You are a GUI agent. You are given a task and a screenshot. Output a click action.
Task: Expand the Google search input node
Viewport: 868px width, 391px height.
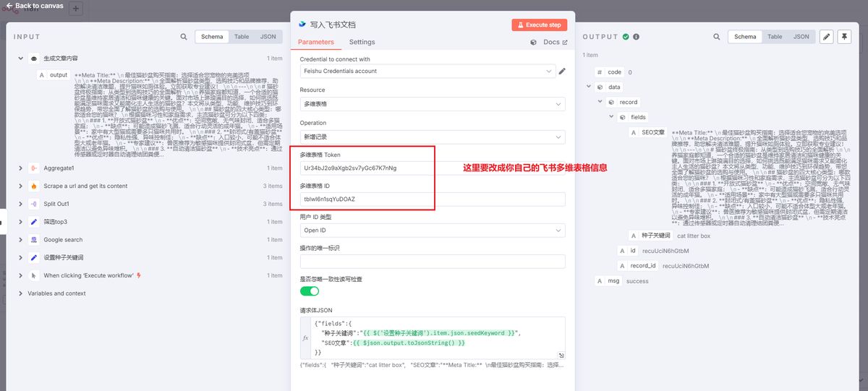pos(20,240)
